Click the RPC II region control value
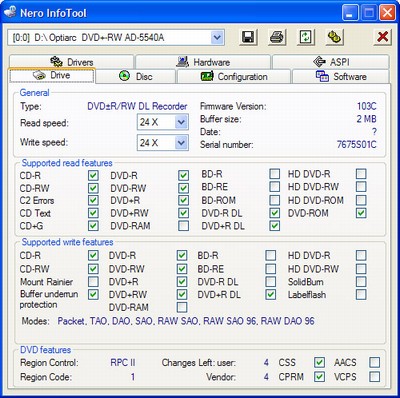 click(x=123, y=362)
